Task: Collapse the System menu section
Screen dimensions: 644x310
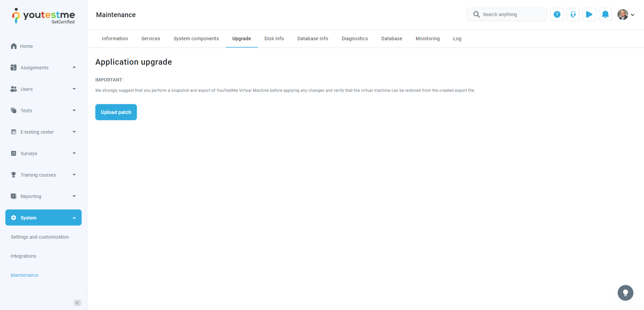Action: click(x=43, y=218)
